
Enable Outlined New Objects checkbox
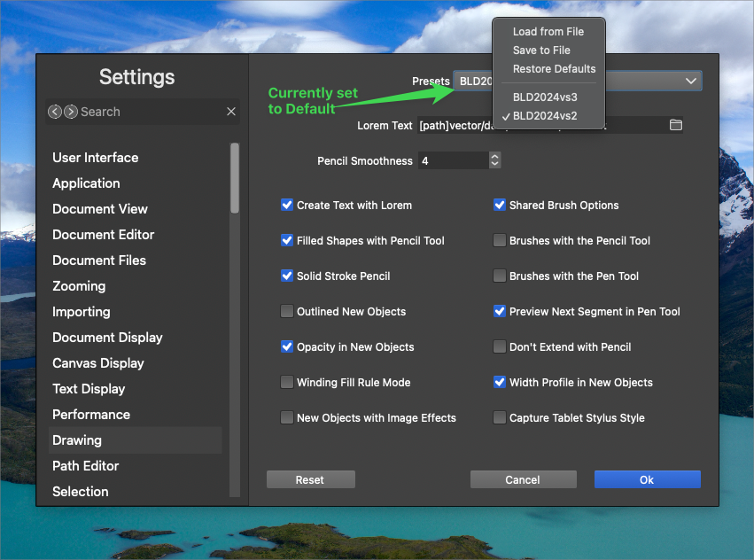pos(287,311)
